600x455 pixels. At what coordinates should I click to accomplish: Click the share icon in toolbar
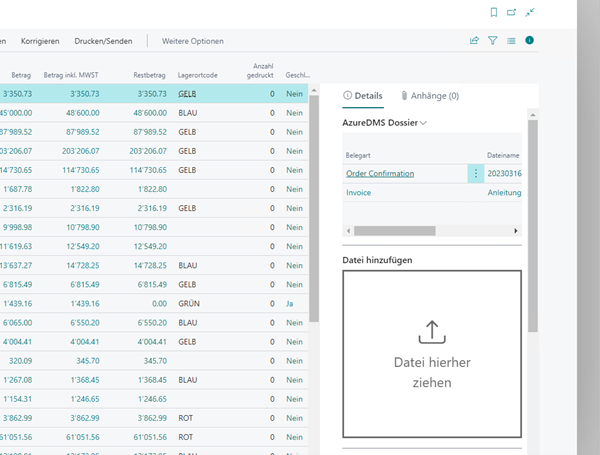(x=474, y=41)
